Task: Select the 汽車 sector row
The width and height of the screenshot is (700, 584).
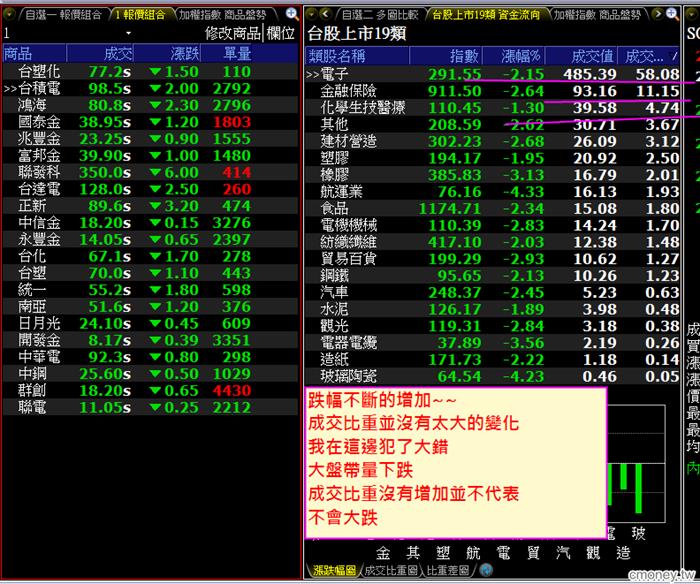Action: pyautogui.click(x=493, y=292)
